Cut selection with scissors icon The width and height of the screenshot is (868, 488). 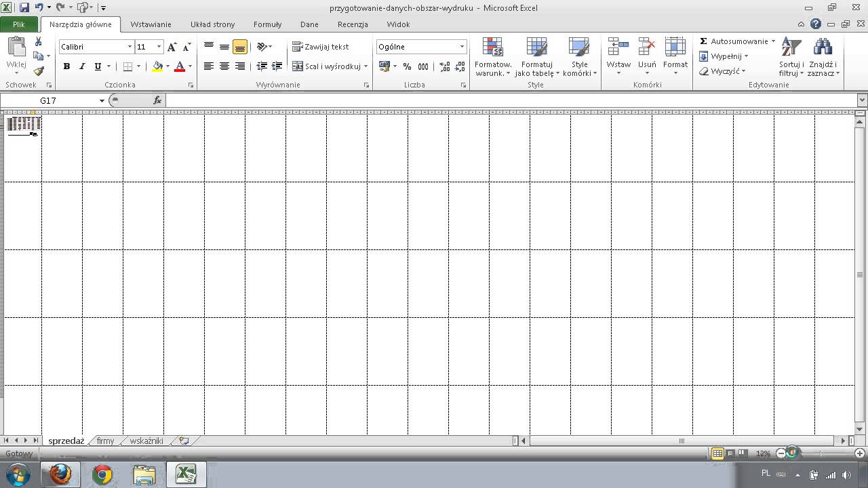click(38, 42)
